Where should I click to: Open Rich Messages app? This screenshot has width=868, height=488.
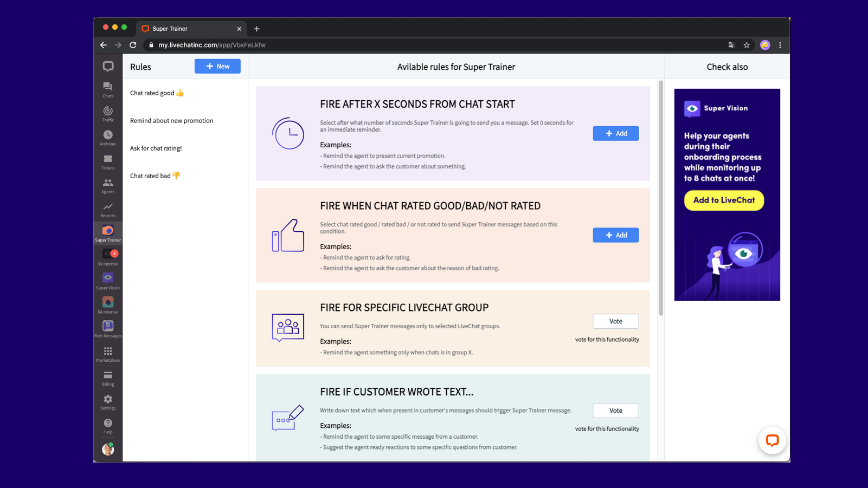(x=108, y=329)
